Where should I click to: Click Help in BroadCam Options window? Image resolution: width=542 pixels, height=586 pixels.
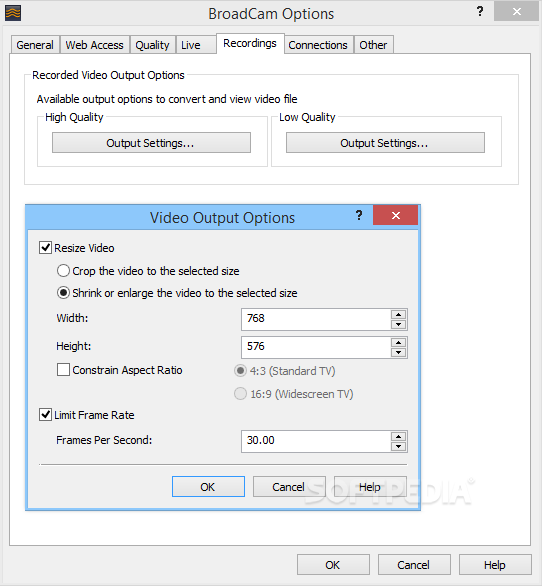point(495,565)
